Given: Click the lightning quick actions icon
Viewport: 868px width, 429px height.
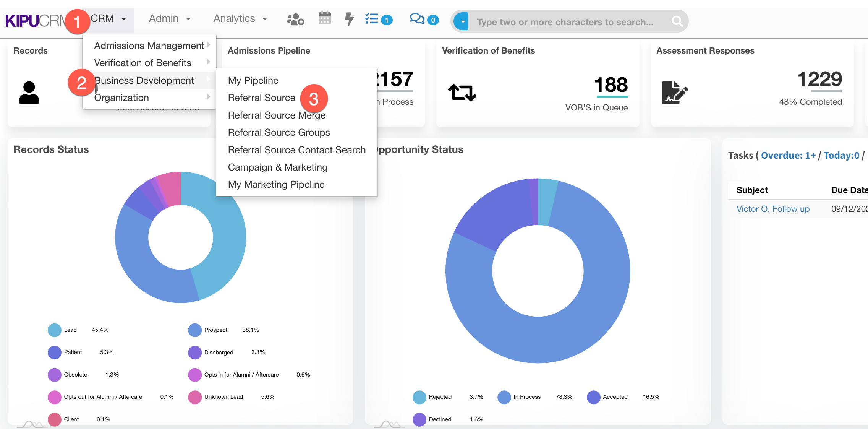Looking at the screenshot, I should coord(348,18).
